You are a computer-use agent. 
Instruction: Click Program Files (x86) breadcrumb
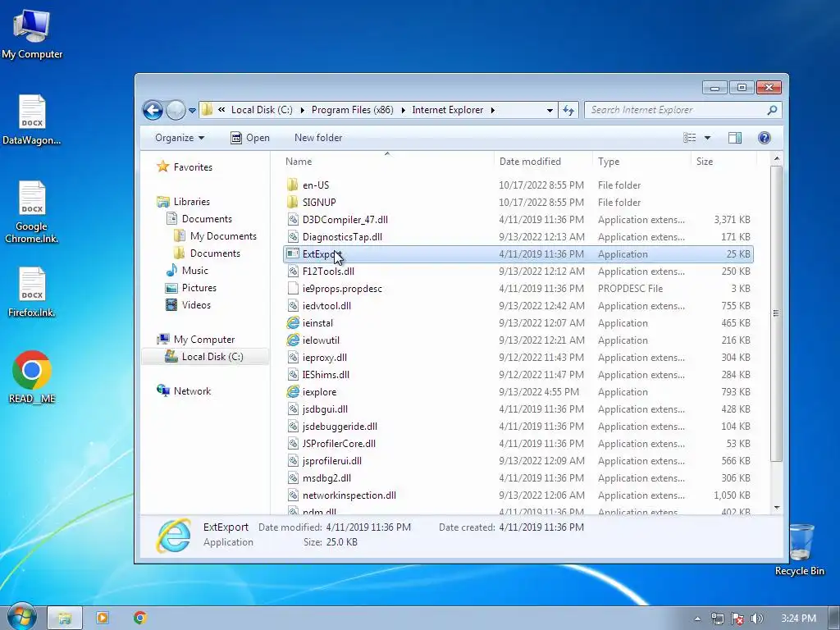point(353,110)
